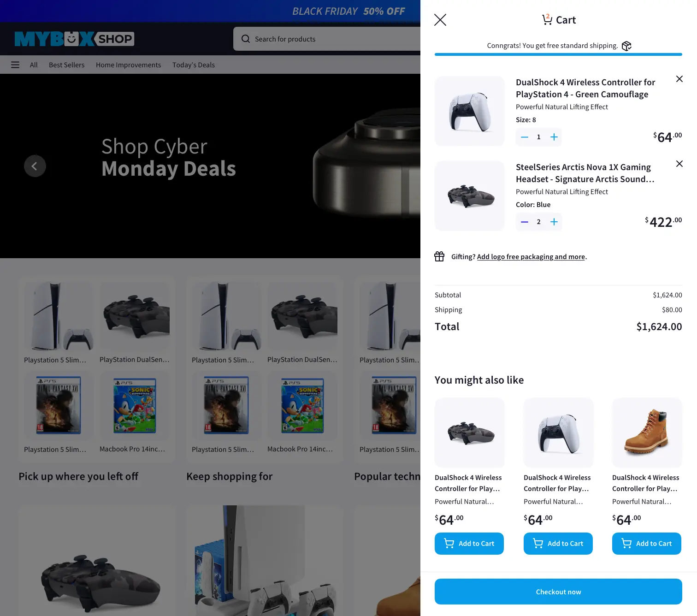This screenshot has width=697, height=616.
Task: Focus the Search for products field
Action: [x=327, y=39]
